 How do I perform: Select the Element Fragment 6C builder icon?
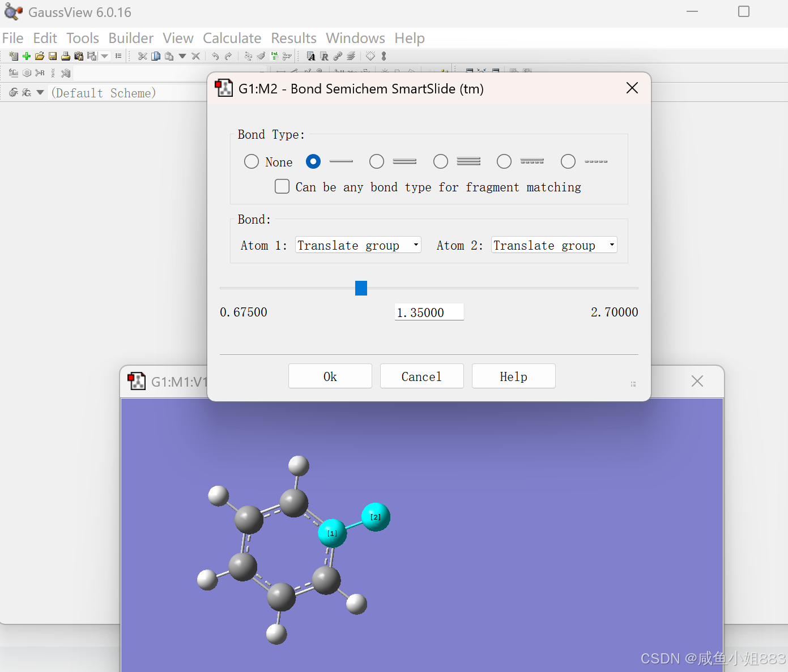14,73
